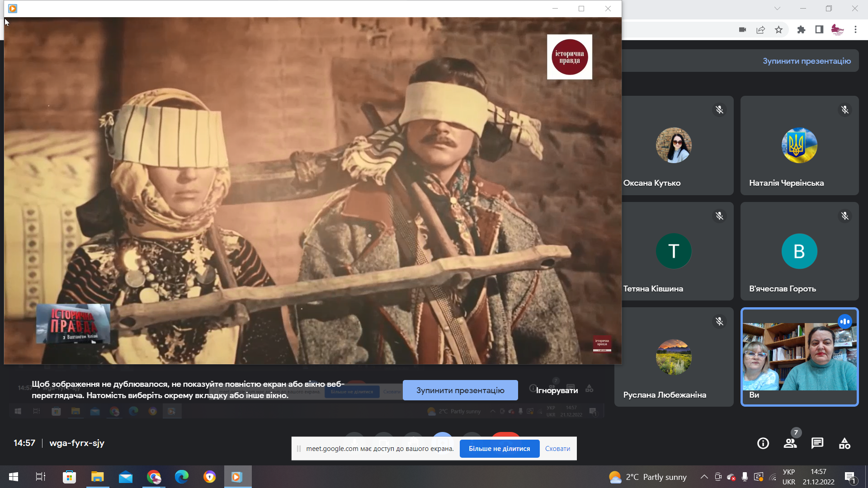Toggle the browser side panel icon
Viewport: 868px width, 488px height.
pyautogui.click(x=819, y=30)
